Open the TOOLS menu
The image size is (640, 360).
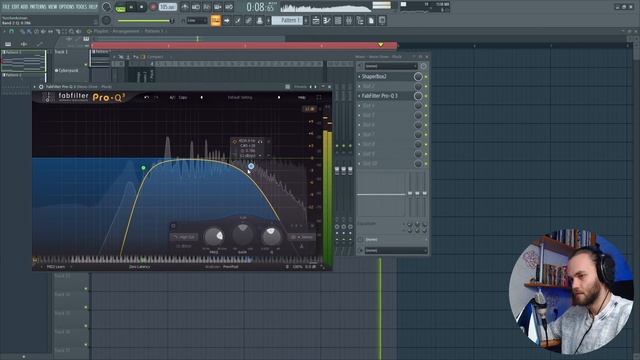coord(81,7)
